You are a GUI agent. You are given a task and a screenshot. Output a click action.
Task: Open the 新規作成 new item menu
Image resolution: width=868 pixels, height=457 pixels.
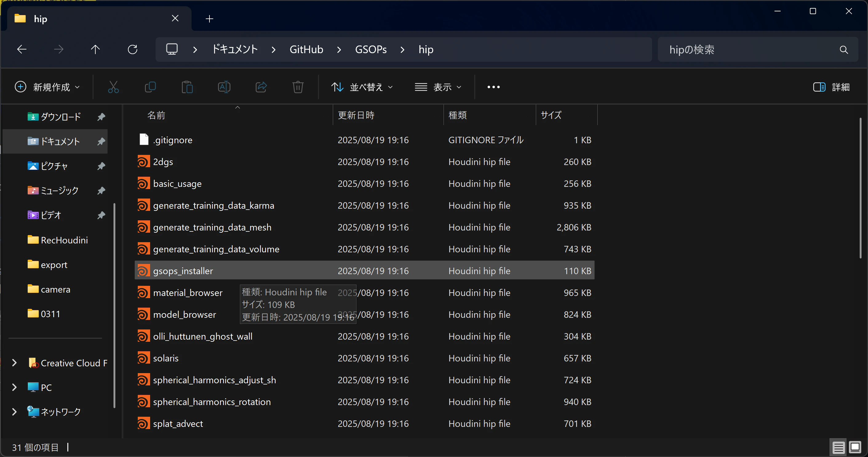47,87
